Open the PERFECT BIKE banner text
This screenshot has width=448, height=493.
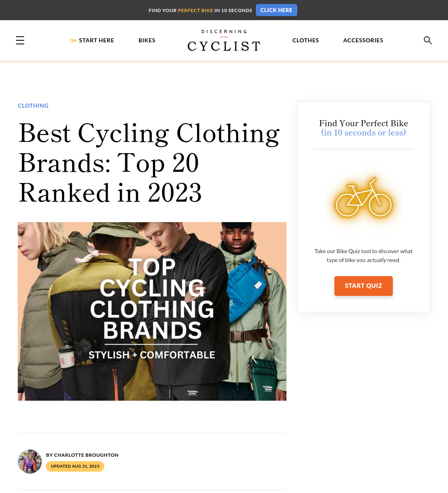[195, 10]
